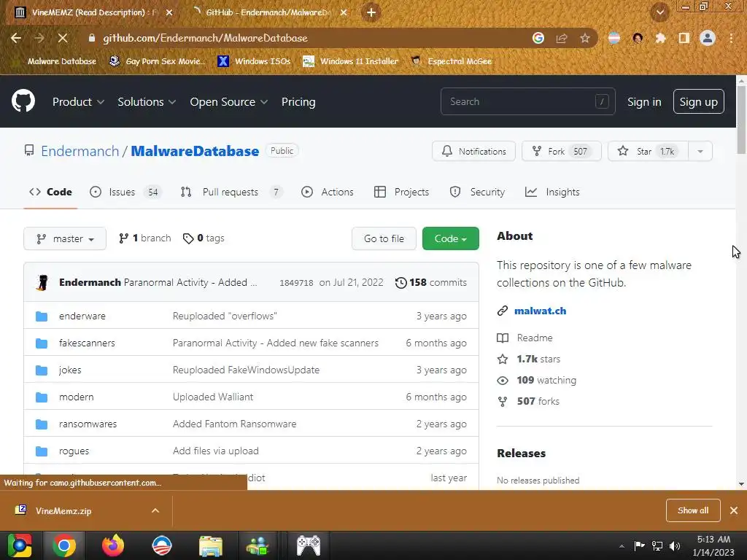This screenshot has height=560, width=747.
Task: Open the ransomwares folder
Action: (x=88, y=424)
